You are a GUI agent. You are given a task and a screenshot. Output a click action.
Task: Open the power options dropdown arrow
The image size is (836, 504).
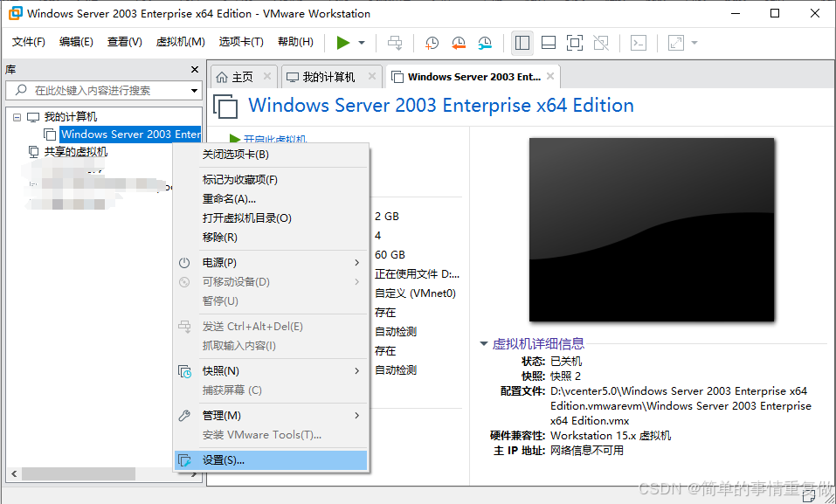click(x=362, y=43)
